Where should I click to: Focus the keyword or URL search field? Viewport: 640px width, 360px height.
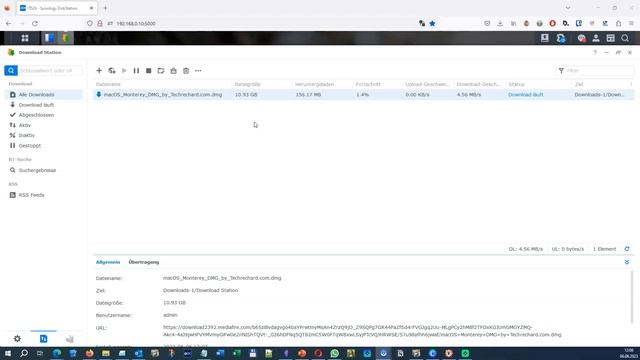point(50,71)
